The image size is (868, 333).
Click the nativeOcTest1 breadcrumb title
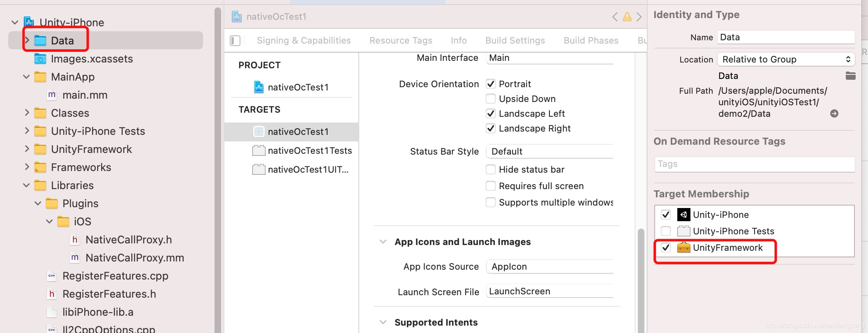click(276, 16)
